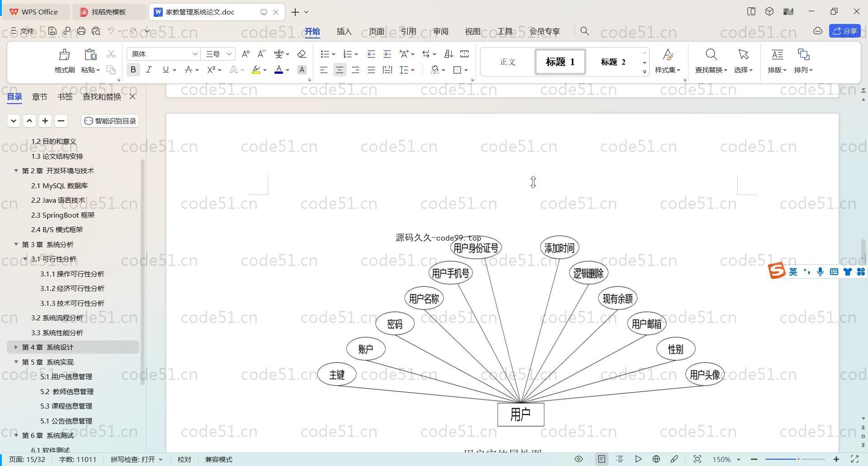The image size is (868, 466).
Task: Click the Sogou input microphone icon
Action: click(820, 271)
